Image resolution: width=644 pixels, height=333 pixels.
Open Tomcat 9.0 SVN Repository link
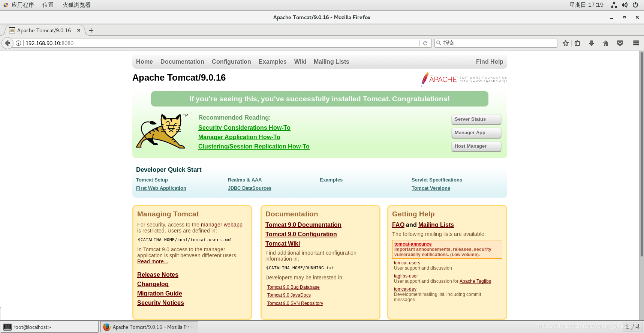click(295, 303)
